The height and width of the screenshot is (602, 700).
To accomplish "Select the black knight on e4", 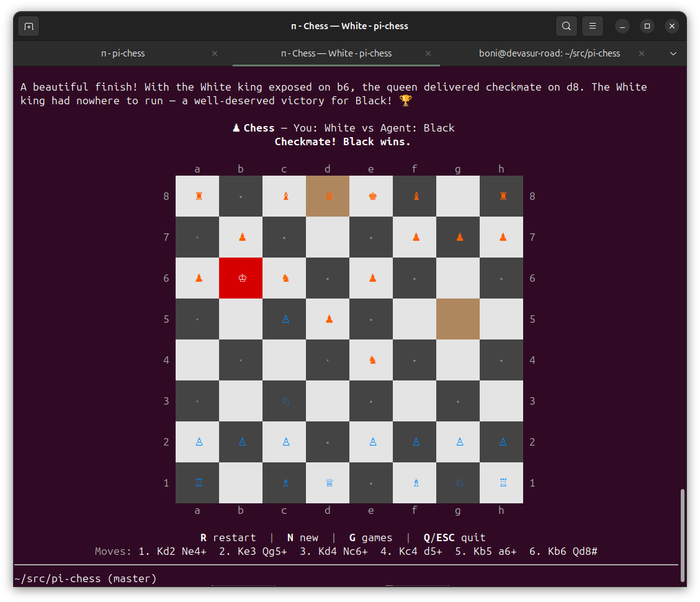I will [x=372, y=360].
